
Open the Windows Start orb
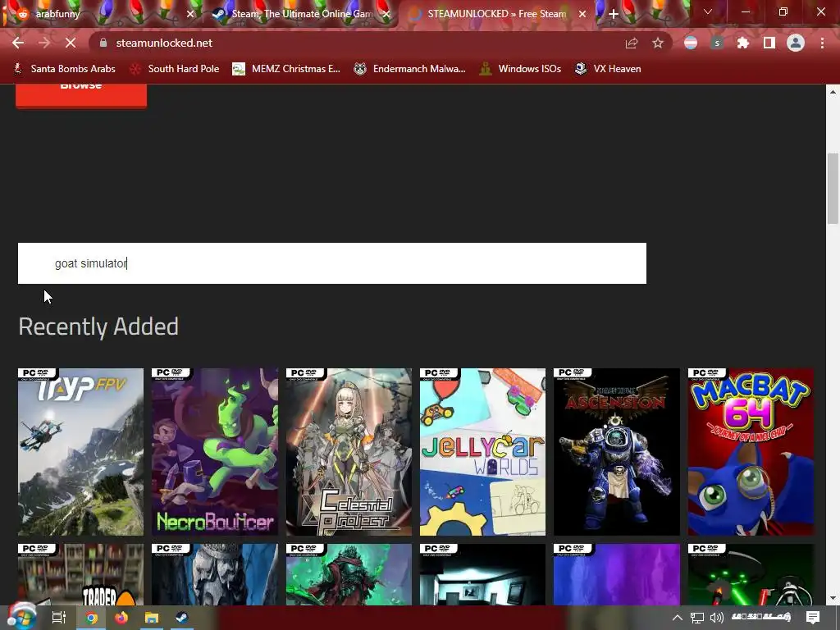tap(22, 617)
